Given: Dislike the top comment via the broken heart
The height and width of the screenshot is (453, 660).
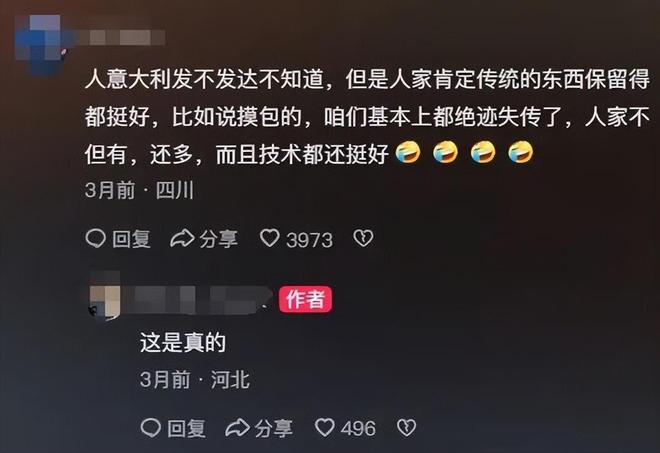Looking at the screenshot, I should point(363,238).
